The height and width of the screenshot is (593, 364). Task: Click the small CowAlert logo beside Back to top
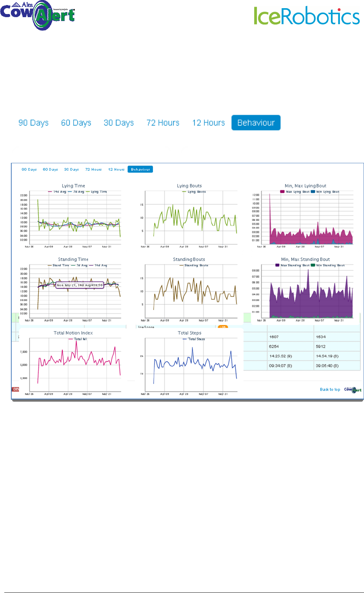[353, 390]
